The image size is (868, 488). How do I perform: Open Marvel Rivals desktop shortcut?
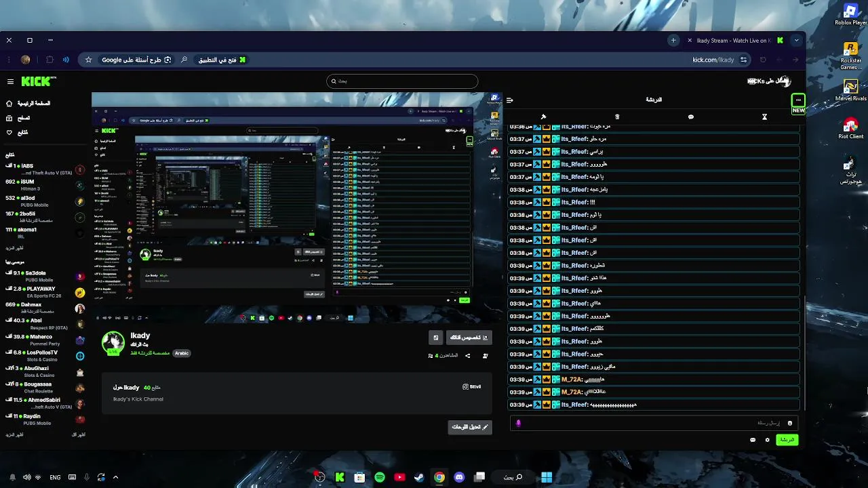point(850,90)
